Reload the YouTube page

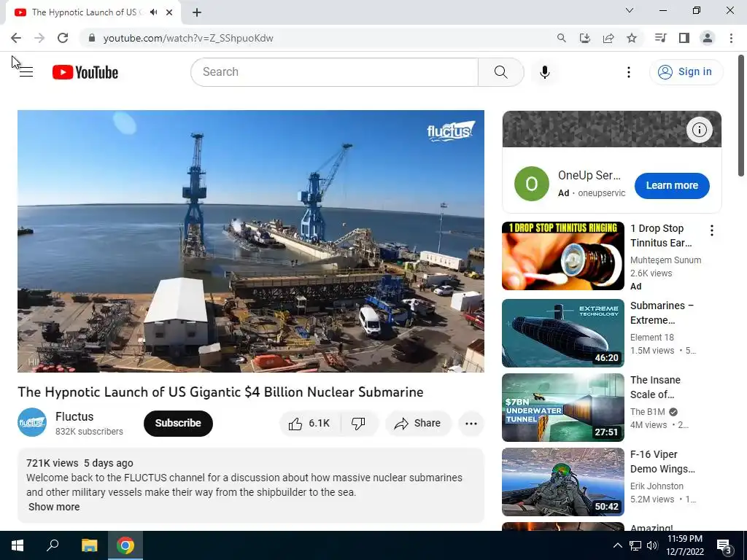(63, 38)
